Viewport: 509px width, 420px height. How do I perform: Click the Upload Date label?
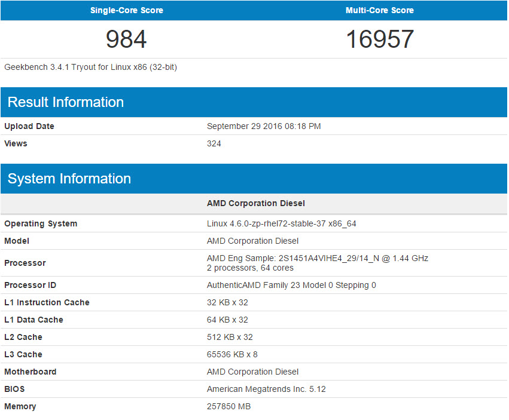(29, 126)
